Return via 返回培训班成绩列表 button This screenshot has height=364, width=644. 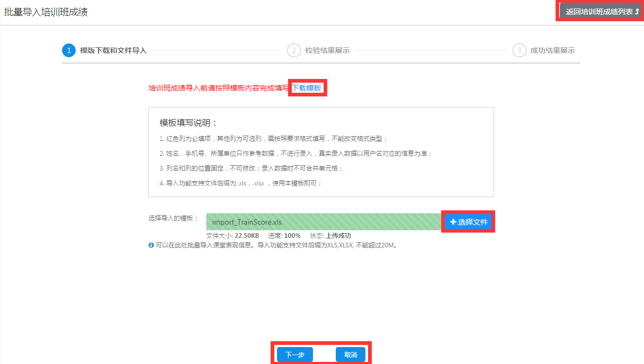pos(598,11)
